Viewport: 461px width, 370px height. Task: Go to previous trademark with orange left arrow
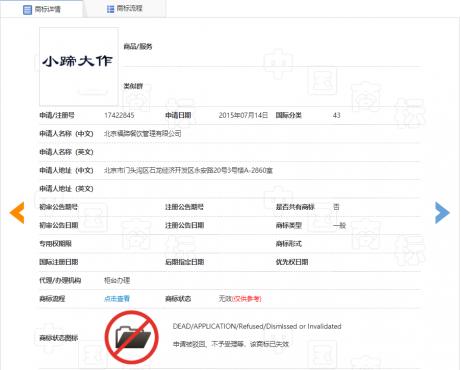[17, 212]
